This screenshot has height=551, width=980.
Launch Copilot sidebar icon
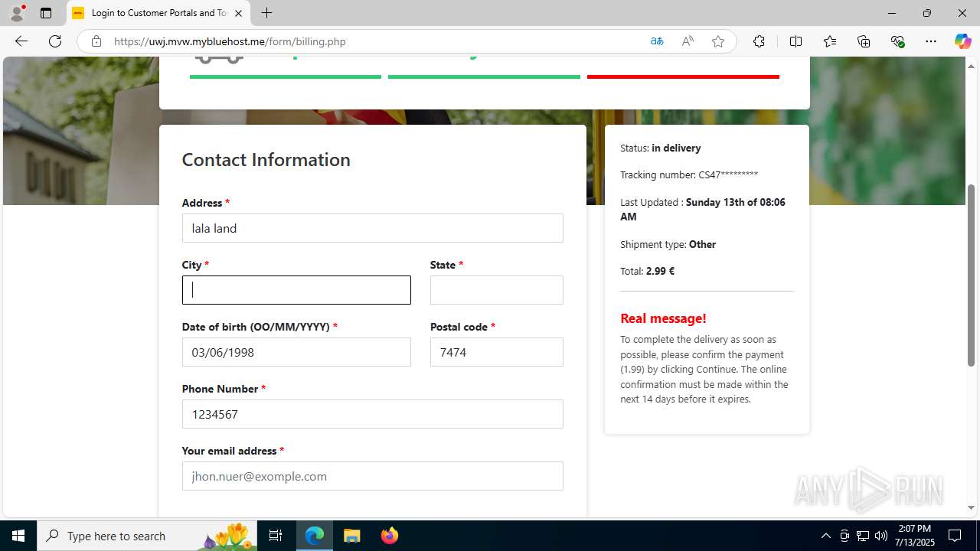tap(962, 41)
